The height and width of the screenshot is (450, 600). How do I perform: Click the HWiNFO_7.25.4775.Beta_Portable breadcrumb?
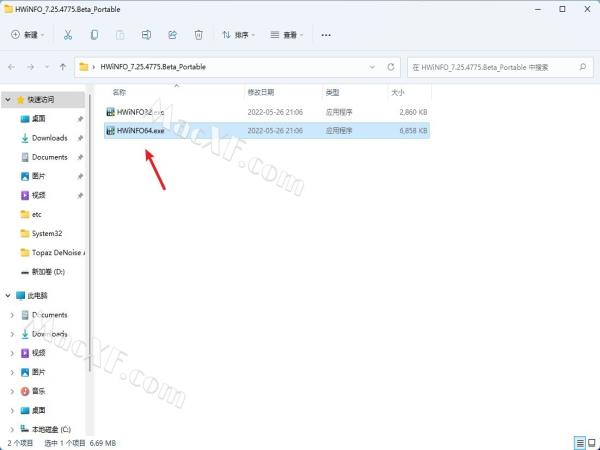click(153, 67)
